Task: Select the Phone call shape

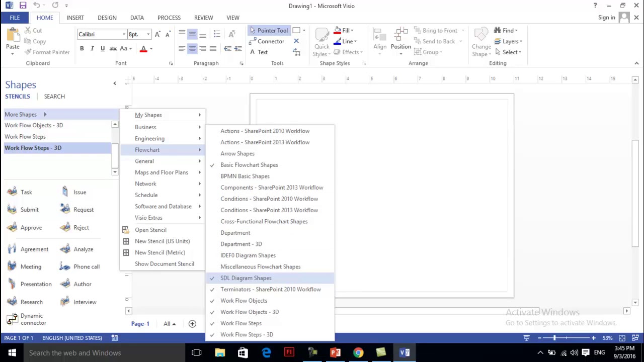Action: 79,267
